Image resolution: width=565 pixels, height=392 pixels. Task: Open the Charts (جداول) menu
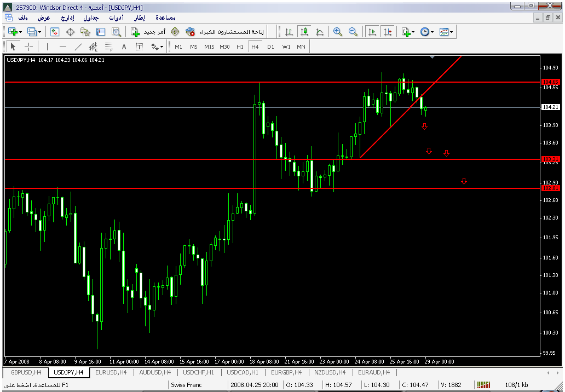pyautogui.click(x=91, y=18)
